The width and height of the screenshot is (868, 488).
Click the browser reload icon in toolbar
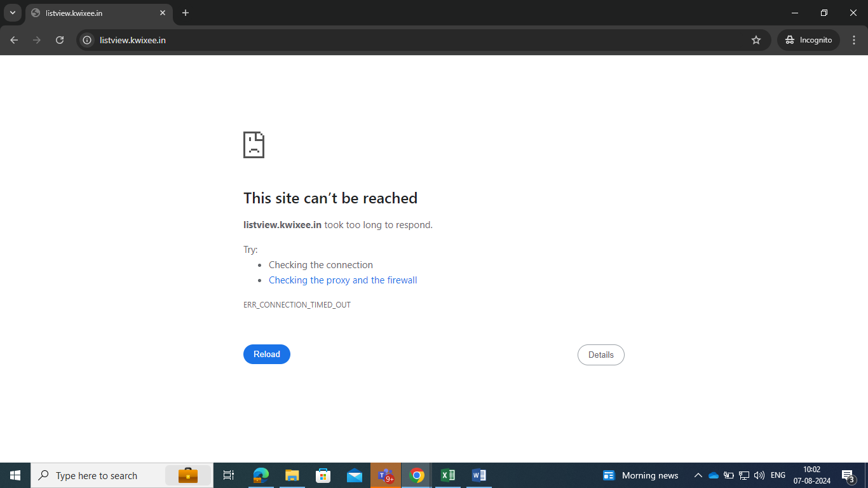[60, 40]
